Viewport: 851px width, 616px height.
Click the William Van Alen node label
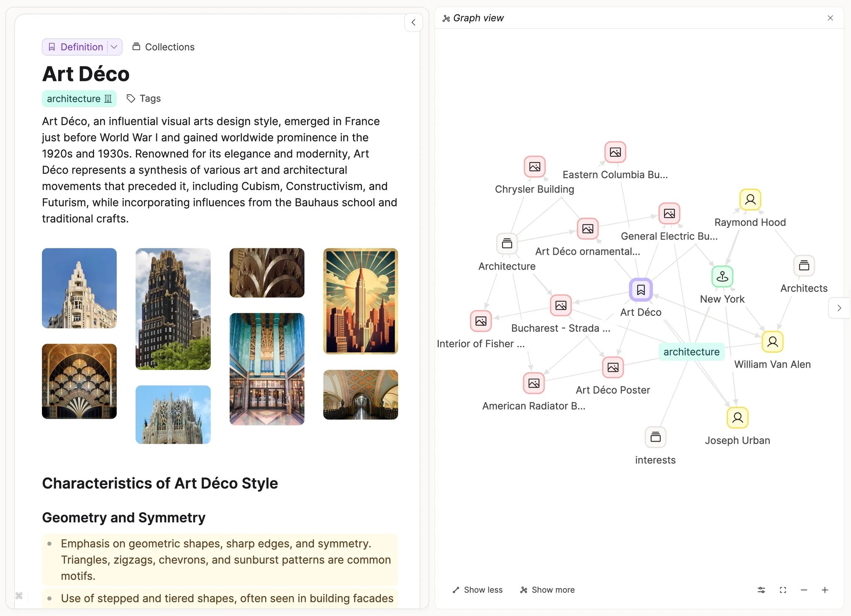(x=773, y=364)
